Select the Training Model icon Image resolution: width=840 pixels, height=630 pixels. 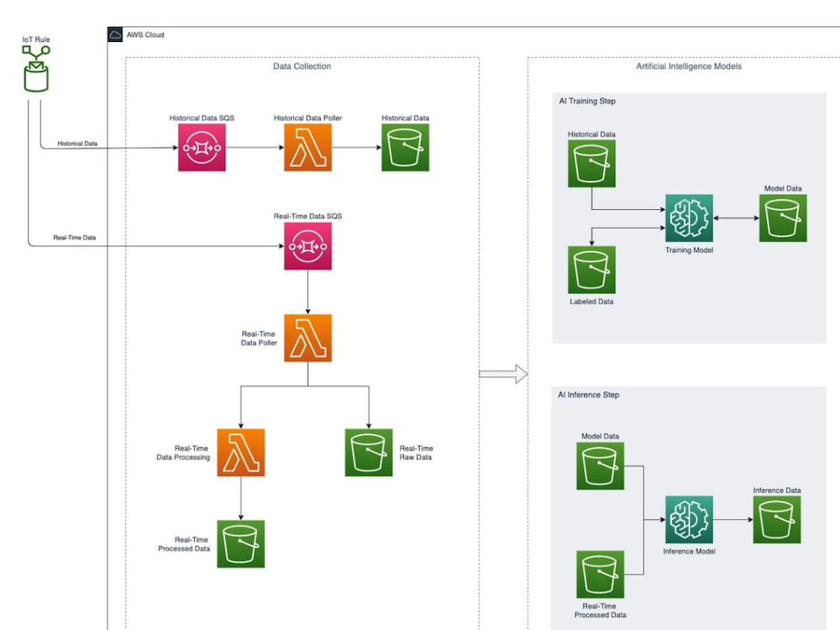[689, 218]
